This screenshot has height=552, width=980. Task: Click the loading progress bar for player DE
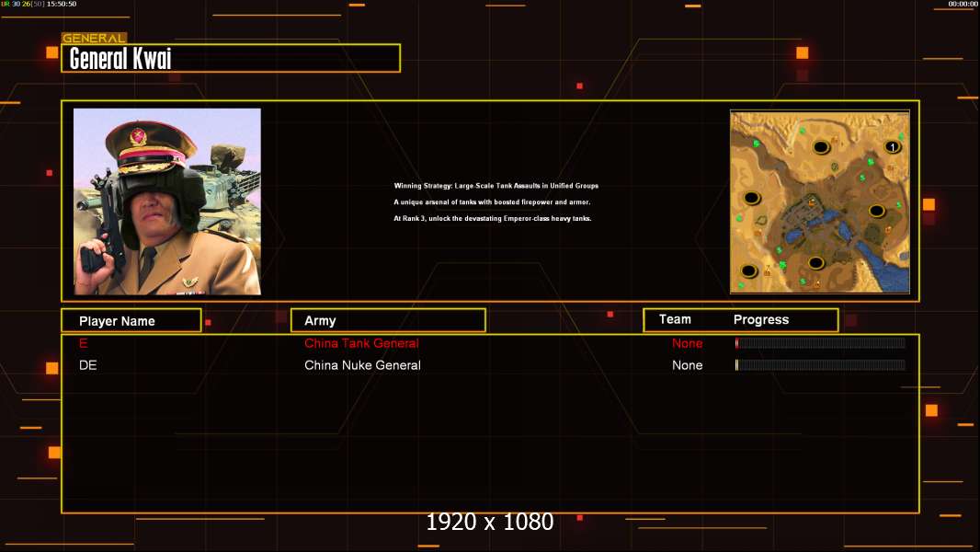tap(820, 364)
